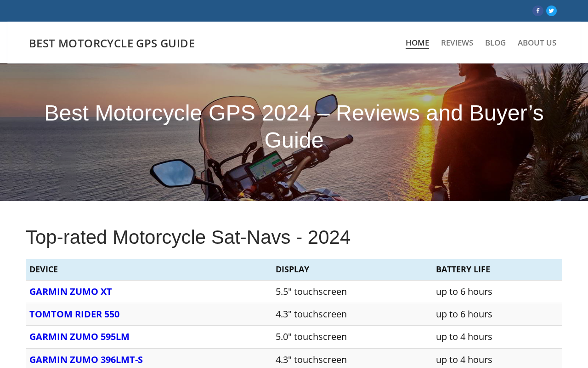
Task: Click the Battery Life column header
Action: coord(463,269)
